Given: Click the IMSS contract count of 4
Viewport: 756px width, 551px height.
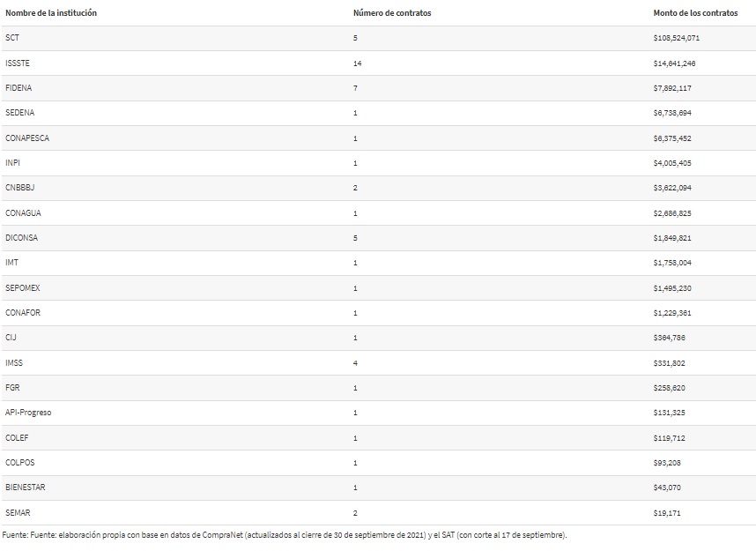Looking at the screenshot, I should pos(355,363).
